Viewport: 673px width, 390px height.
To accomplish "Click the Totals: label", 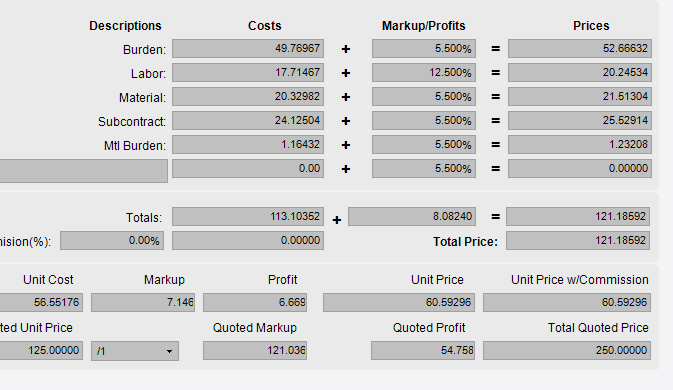I will tap(144, 218).
